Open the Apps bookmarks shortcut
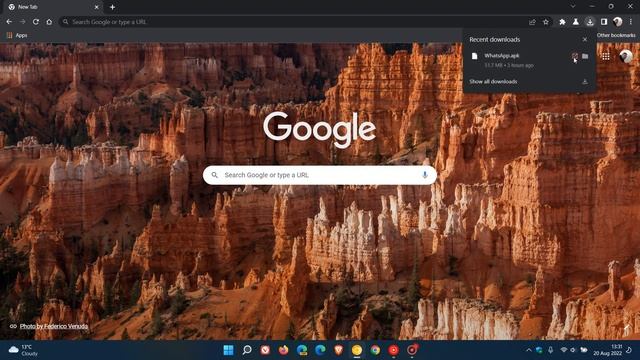The width and height of the screenshot is (640, 360). tap(17, 36)
